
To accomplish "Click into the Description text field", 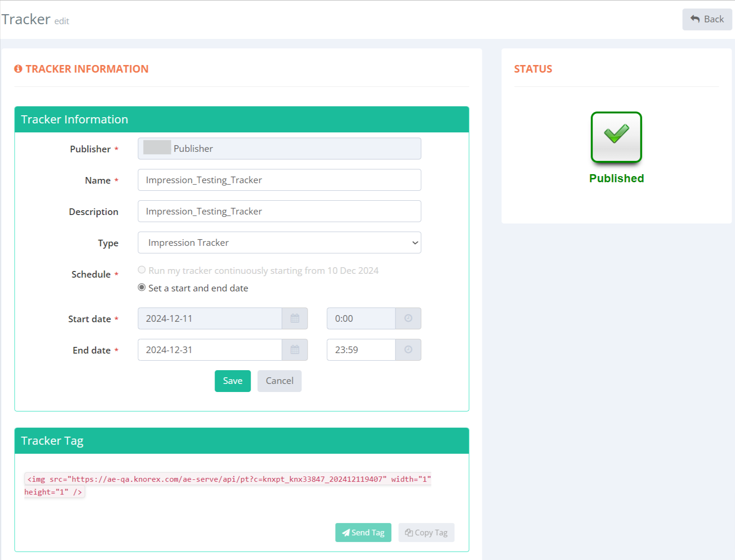I will (x=279, y=211).
